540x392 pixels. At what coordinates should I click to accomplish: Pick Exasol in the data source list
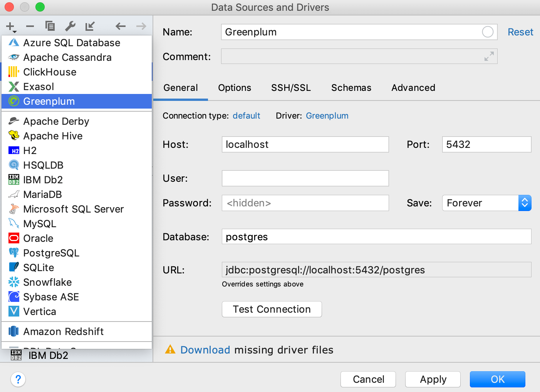[x=77, y=87]
